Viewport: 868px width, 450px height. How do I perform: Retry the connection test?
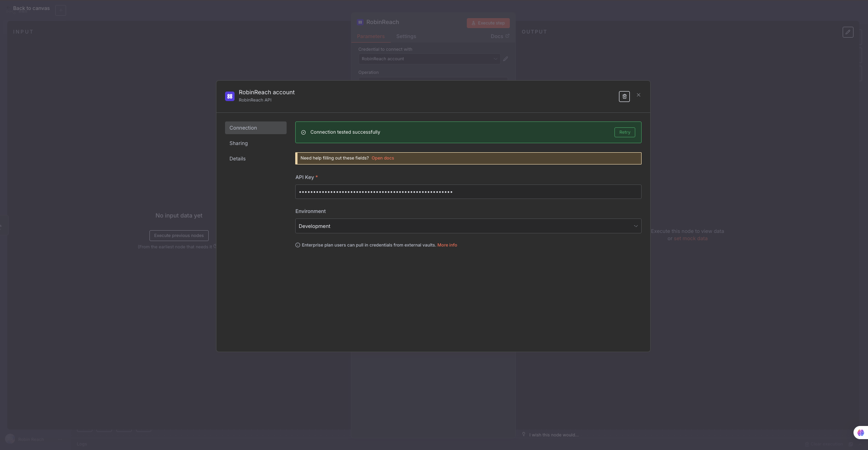click(x=624, y=132)
